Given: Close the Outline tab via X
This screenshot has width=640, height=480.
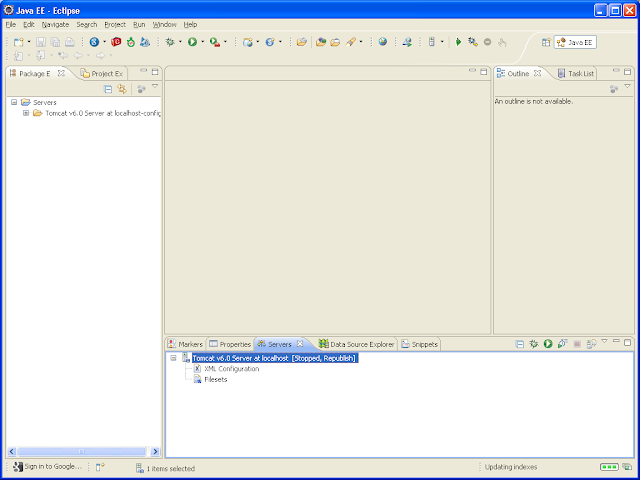Looking at the screenshot, I should point(538,73).
